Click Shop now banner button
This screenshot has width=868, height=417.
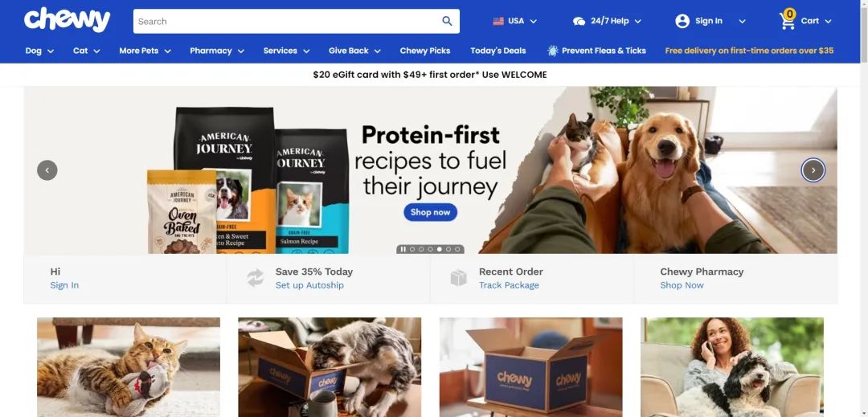tap(430, 212)
